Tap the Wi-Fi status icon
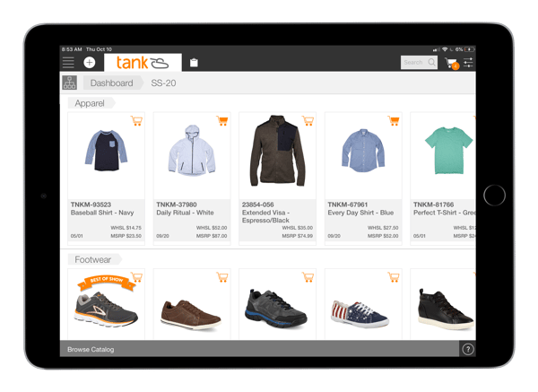This screenshot has width=538, height=392. [445, 49]
